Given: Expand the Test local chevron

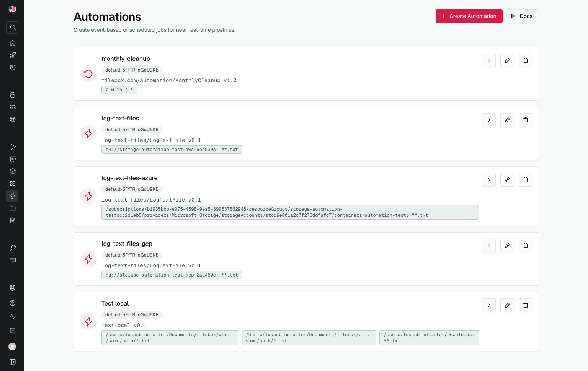Looking at the screenshot, I should pos(489,305).
